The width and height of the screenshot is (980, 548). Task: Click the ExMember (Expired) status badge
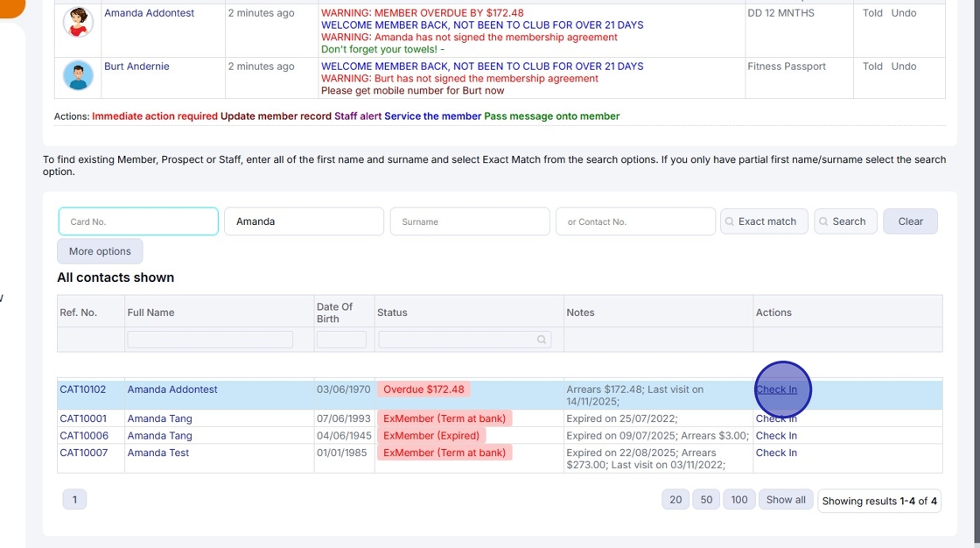pyautogui.click(x=431, y=435)
